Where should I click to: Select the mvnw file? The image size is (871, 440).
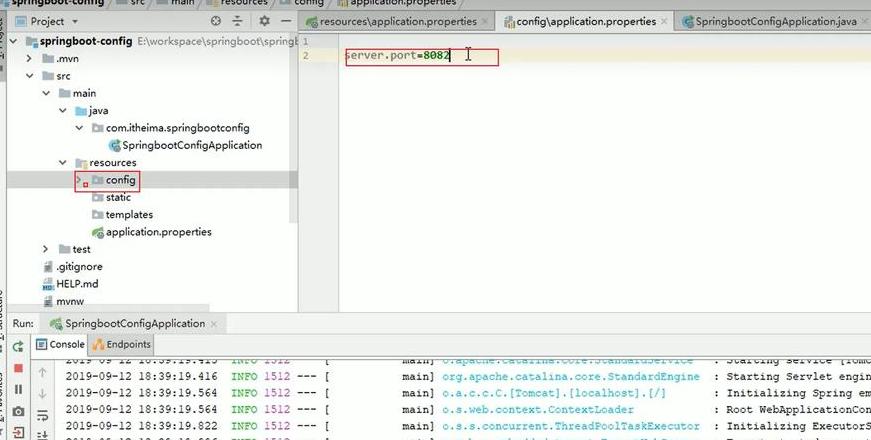[x=70, y=301]
